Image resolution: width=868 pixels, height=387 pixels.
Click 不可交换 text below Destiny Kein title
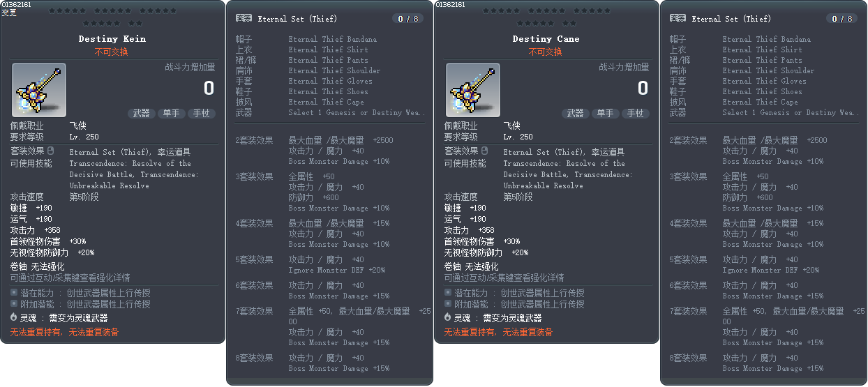[x=112, y=52]
